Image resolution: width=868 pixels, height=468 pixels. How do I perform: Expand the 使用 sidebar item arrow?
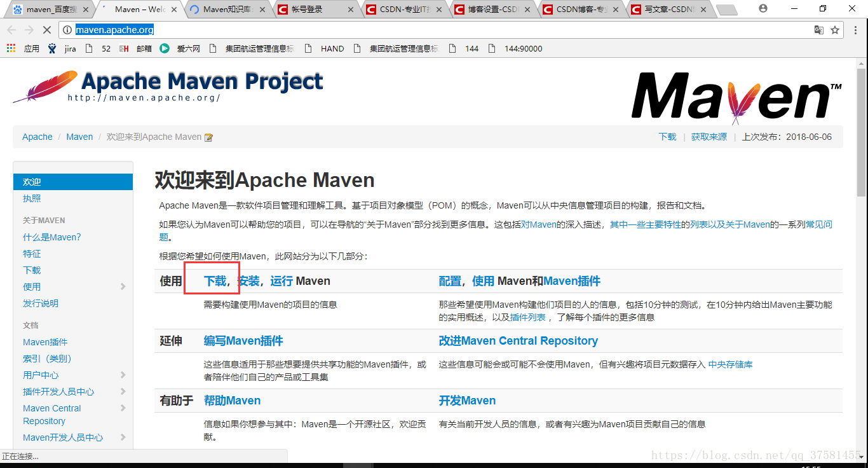(123, 287)
